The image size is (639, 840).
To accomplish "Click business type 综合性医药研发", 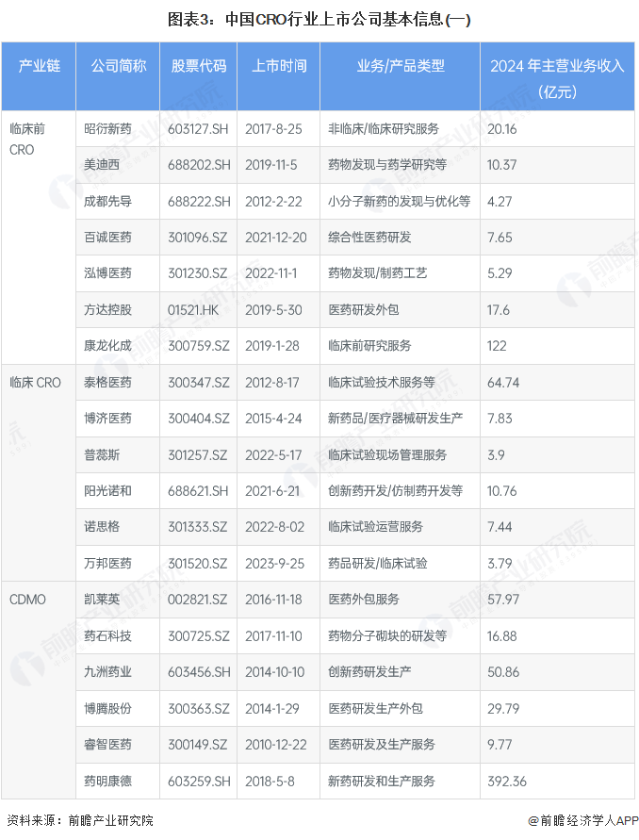I will (369, 238).
